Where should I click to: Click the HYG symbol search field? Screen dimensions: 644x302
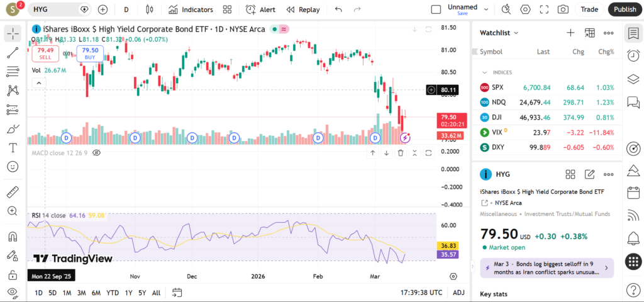pyautogui.click(x=53, y=9)
